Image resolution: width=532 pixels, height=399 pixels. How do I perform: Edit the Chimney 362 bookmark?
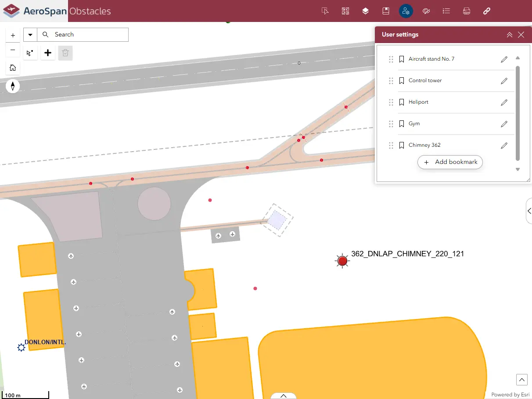point(504,145)
